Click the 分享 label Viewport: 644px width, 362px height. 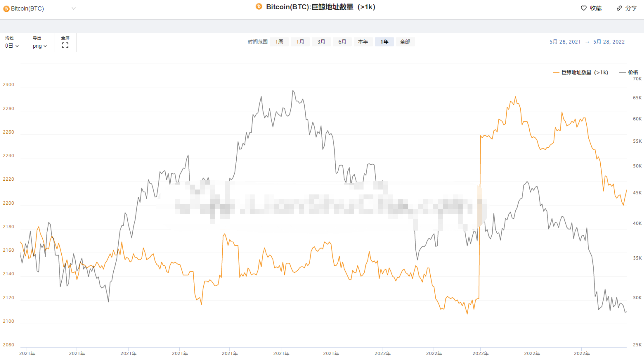pyautogui.click(x=631, y=8)
